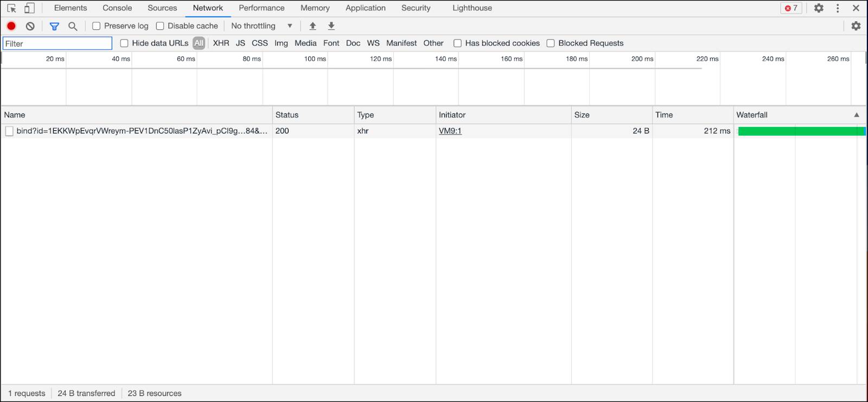Viewport: 868px width, 402px height.
Task: Filter requests by XHR
Action: click(221, 43)
